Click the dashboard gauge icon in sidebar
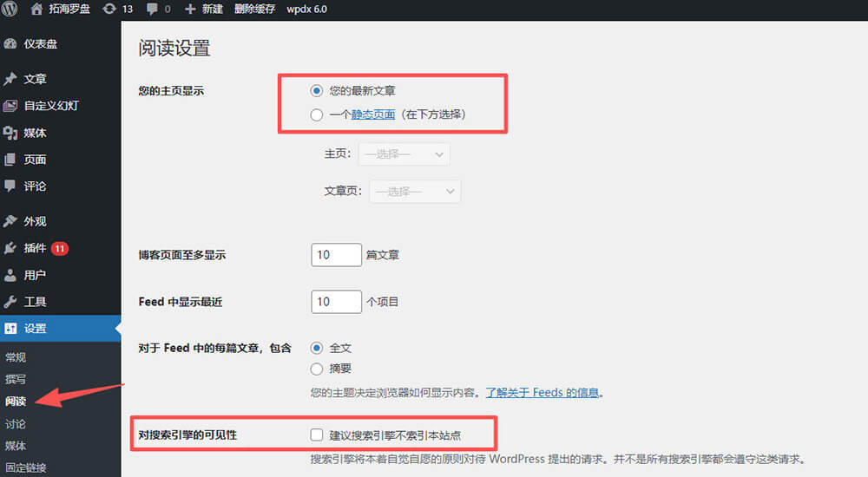The height and width of the screenshot is (477, 868). tap(10, 44)
